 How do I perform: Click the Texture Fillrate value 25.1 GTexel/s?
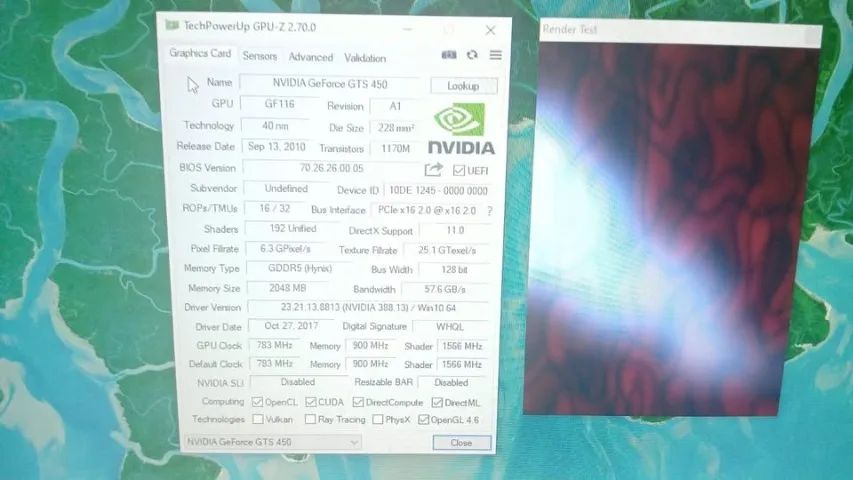coord(447,250)
